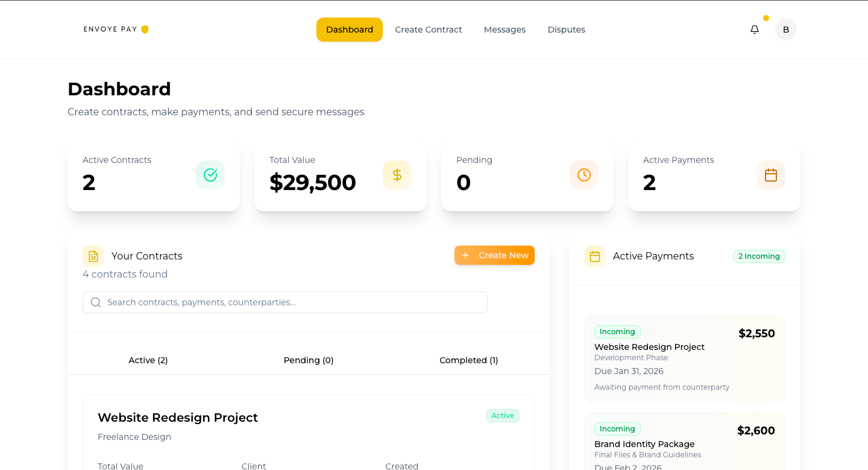Click the green checkmark icon on Active Contracts card
868x470 pixels.
pyautogui.click(x=210, y=175)
